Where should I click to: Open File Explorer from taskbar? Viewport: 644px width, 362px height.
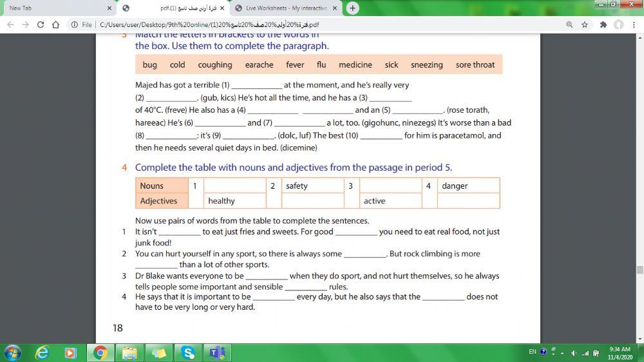(129, 352)
